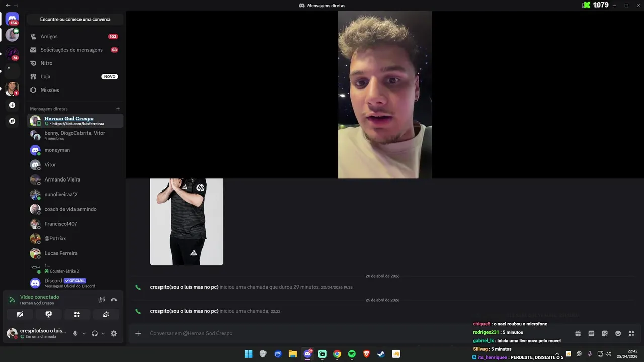644x362 pixels.
Task: Open the Windows Start menu
Action: 248,354
